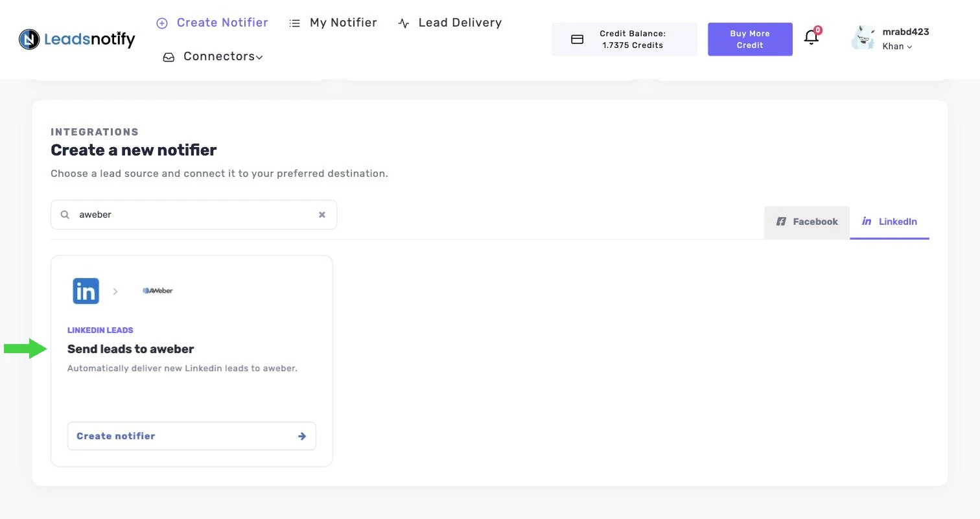Expand the mrabd423 Khan account menu
The height and width of the screenshot is (519, 980).
[905, 39]
